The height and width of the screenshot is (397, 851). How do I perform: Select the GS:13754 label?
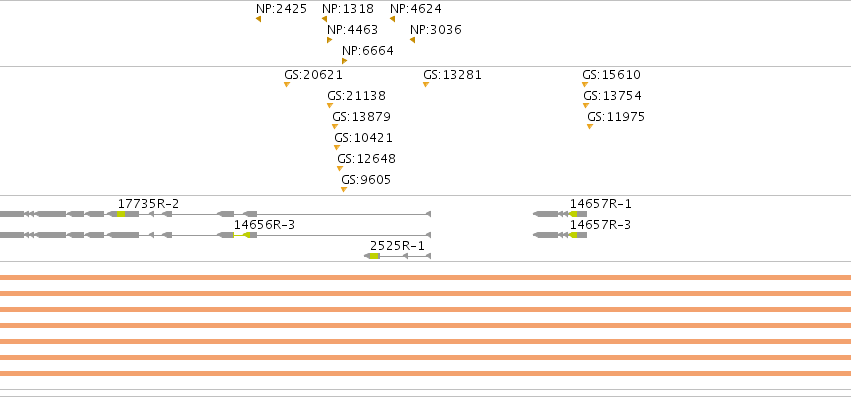[612, 96]
